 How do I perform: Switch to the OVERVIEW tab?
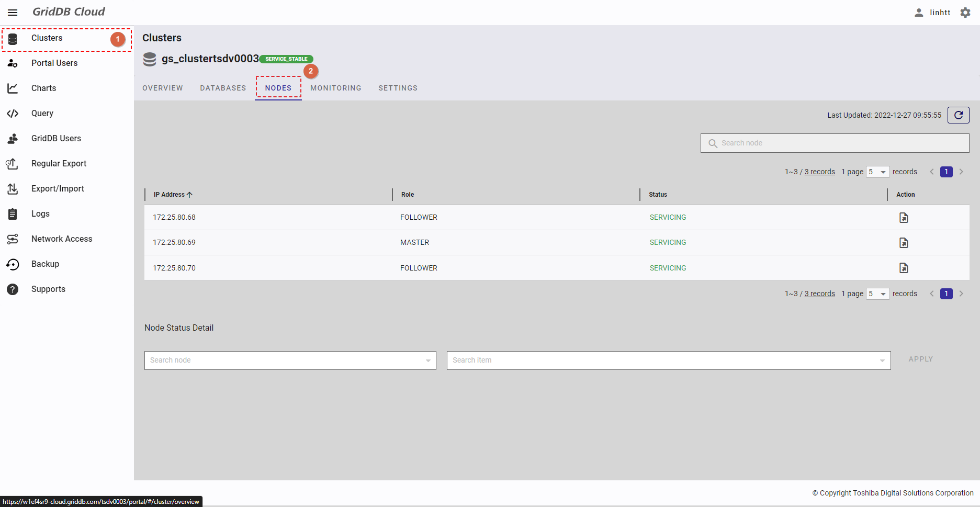tap(163, 88)
